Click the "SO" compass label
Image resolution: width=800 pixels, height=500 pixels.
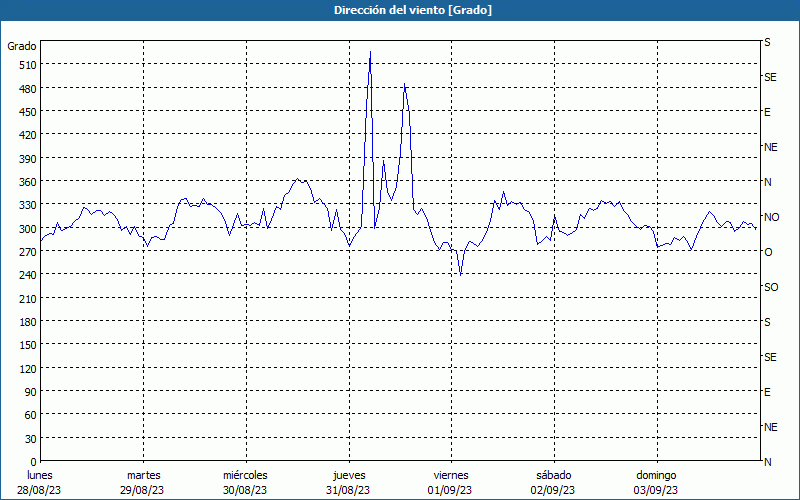point(771,287)
